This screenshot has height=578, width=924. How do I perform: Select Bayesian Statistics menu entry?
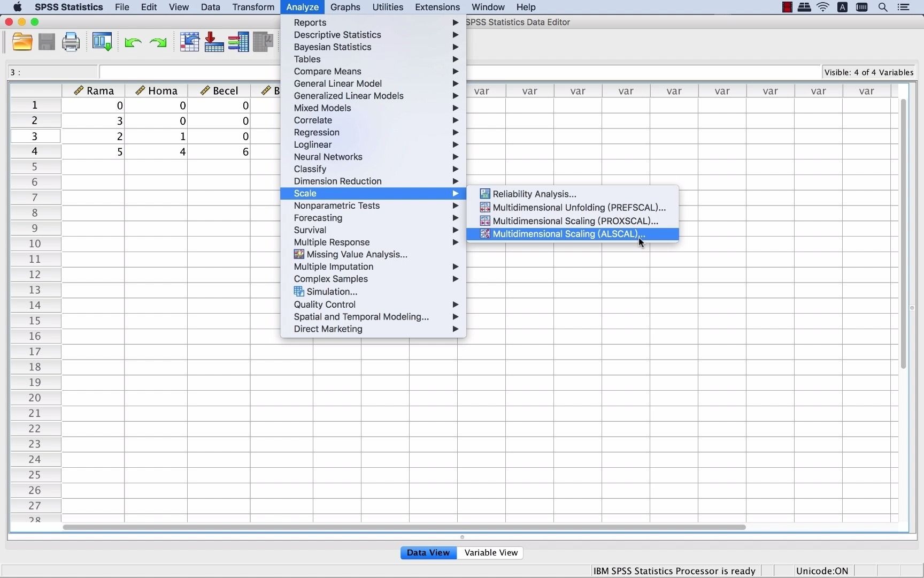point(373,47)
